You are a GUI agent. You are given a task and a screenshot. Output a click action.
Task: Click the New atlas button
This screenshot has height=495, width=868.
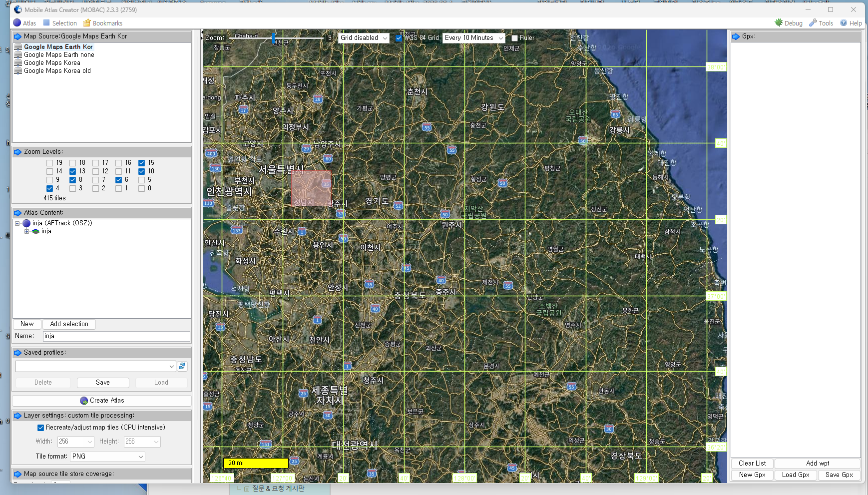[x=27, y=324]
